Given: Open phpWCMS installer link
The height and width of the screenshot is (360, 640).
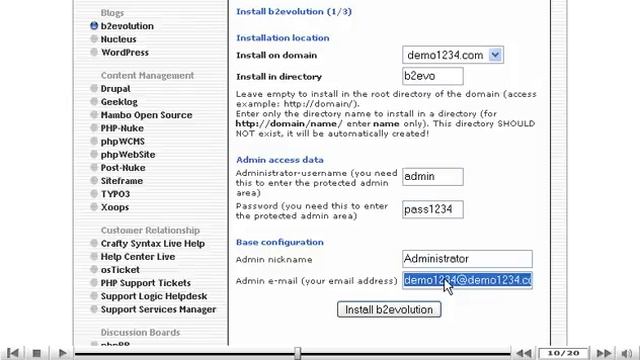Looking at the screenshot, I should (123, 142).
